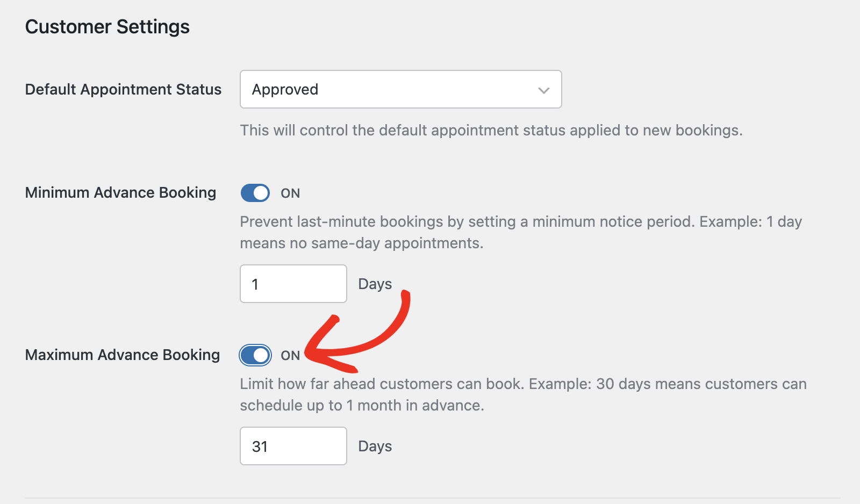The image size is (860, 504).
Task: Click the Days label next to 1
Action: coord(375,284)
